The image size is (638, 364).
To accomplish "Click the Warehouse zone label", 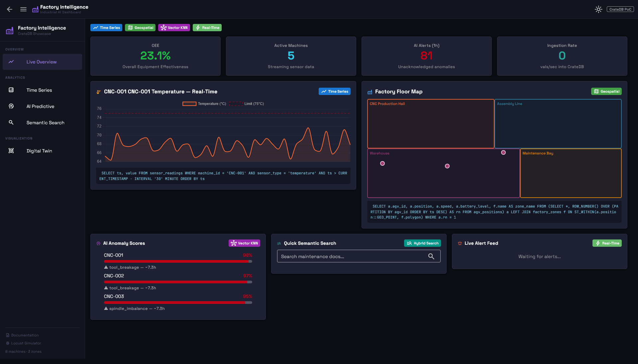I will (379, 153).
